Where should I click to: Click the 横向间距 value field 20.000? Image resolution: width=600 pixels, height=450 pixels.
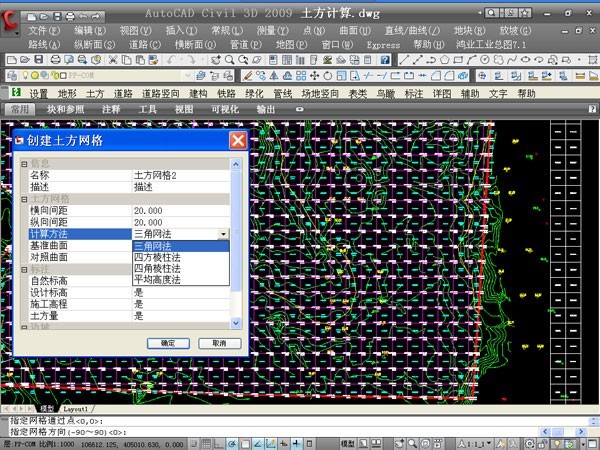(x=180, y=211)
